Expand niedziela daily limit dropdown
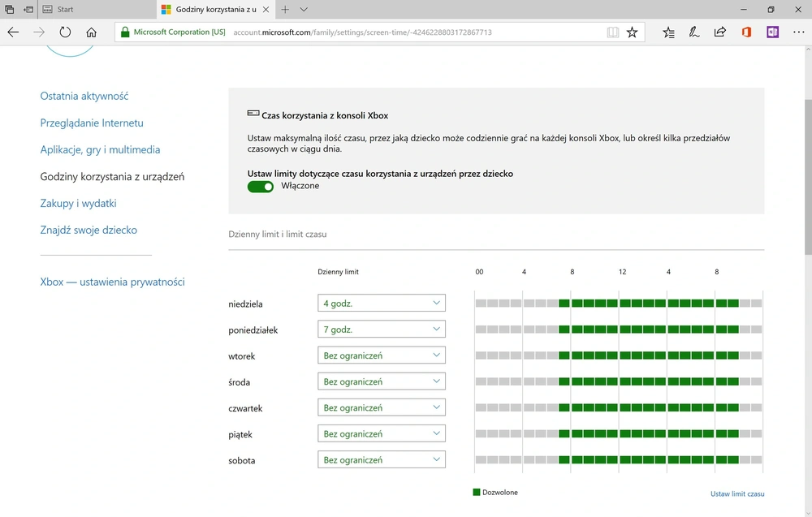The height and width of the screenshot is (517, 812). 381,303
